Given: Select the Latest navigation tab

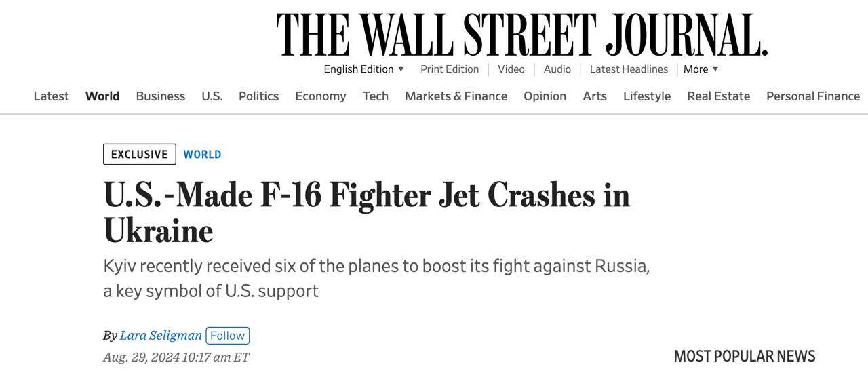Looking at the screenshot, I should [x=51, y=96].
